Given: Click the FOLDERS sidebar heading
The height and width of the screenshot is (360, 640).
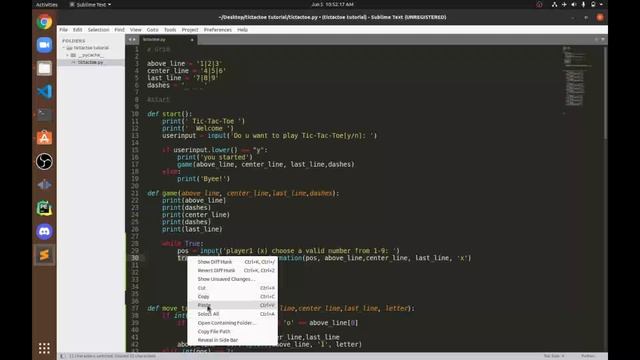Looking at the screenshot, I should coord(73,41).
